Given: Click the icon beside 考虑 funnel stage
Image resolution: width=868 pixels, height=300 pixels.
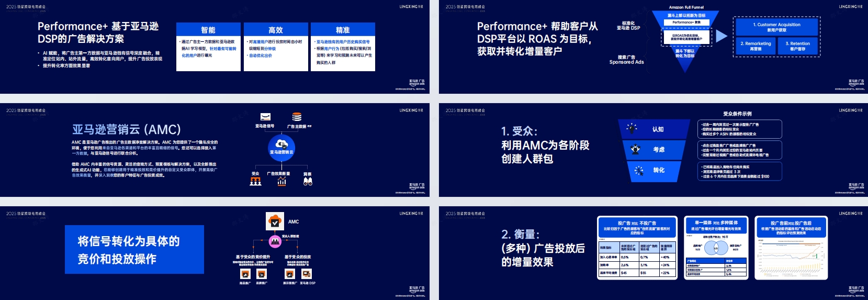Looking at the screenshot, I should point(635,149).
